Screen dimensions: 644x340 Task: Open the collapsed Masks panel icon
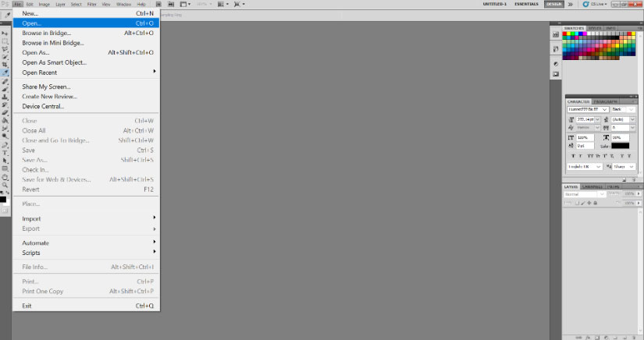(x=556, y=74)
